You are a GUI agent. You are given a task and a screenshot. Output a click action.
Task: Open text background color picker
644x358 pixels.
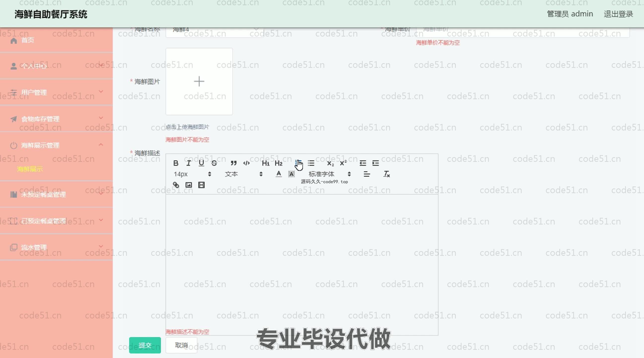(291, 174)
